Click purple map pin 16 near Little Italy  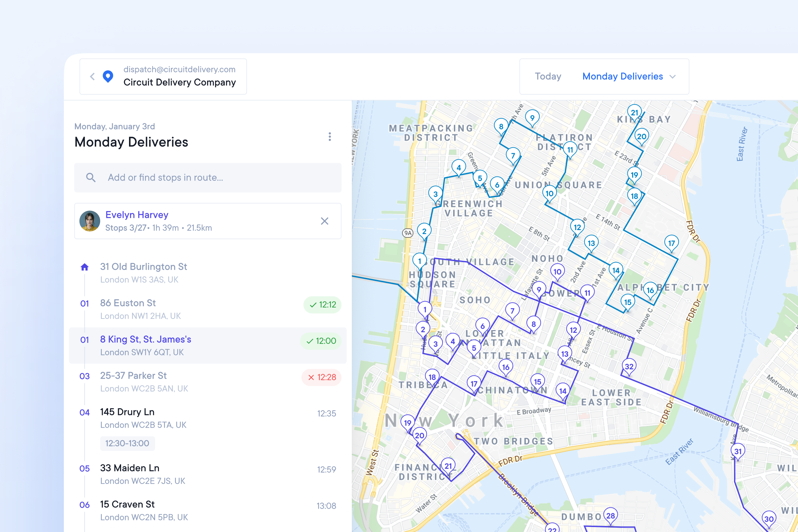(x=506, y=367)
